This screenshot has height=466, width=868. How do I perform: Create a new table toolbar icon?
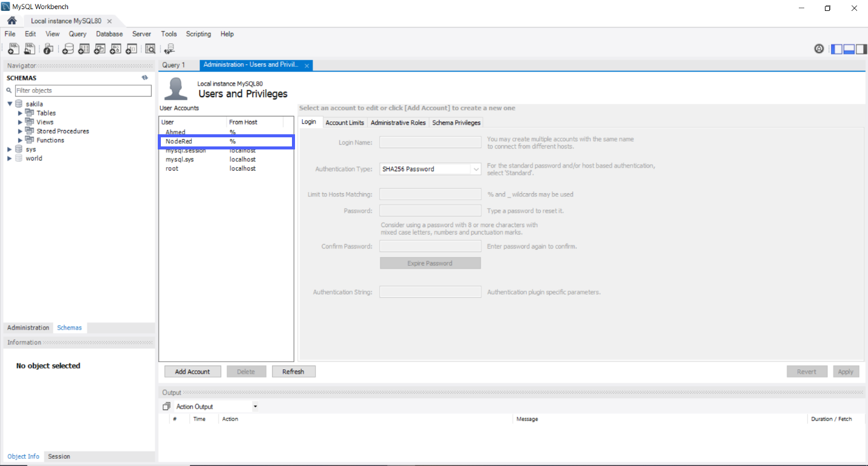pyautogui.click(x=84, y=49)
